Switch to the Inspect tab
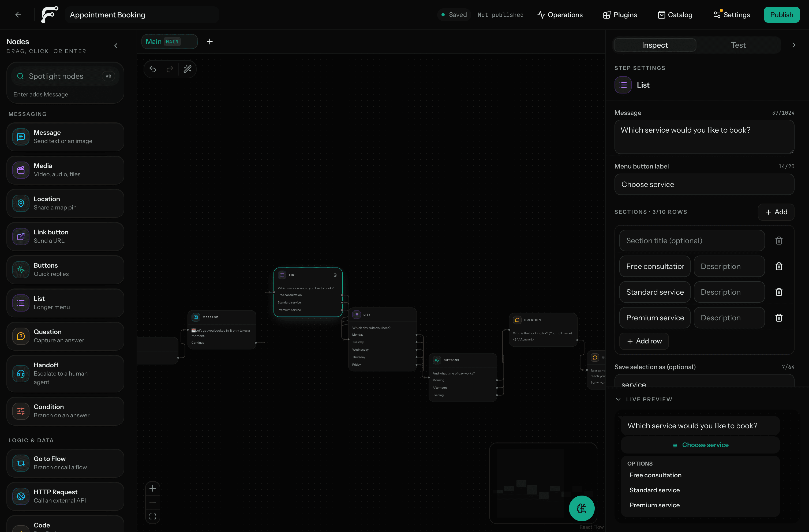This screenshot has height=532, width=809. 655,45
